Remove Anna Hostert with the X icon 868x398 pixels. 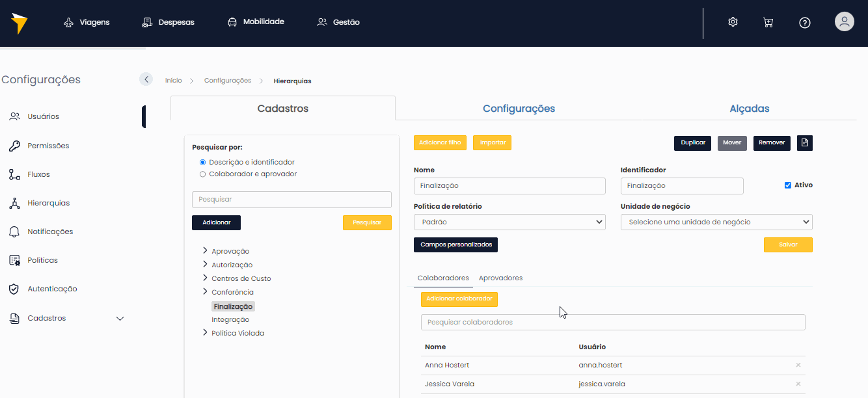click(798, 365)
